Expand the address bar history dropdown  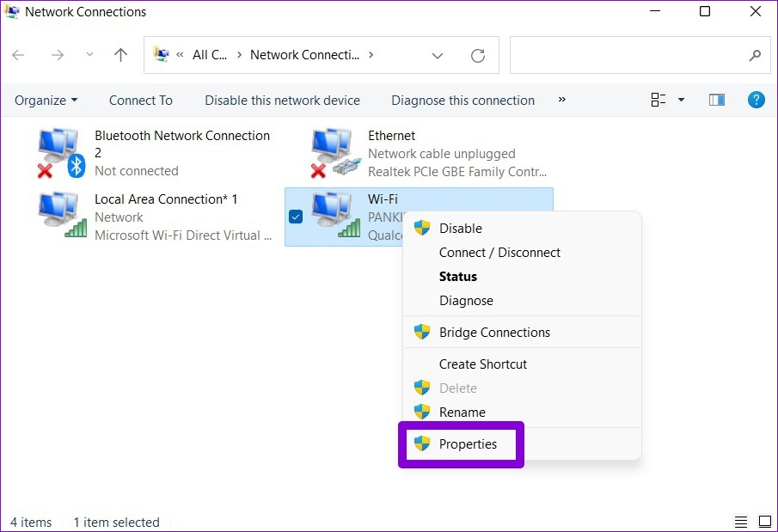click(x=438, y=56)
